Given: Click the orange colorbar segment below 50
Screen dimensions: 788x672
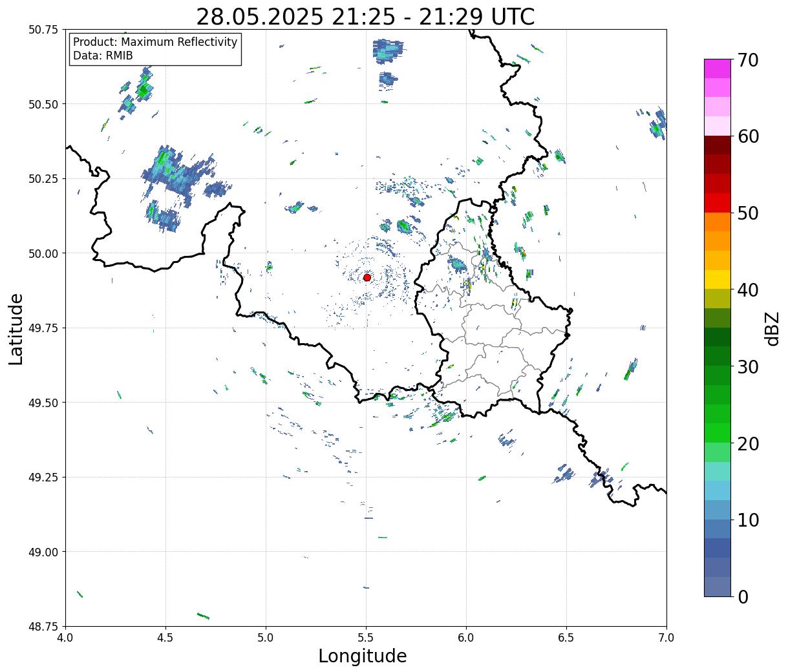Looking at the screenshot, I should pos(718,222).
